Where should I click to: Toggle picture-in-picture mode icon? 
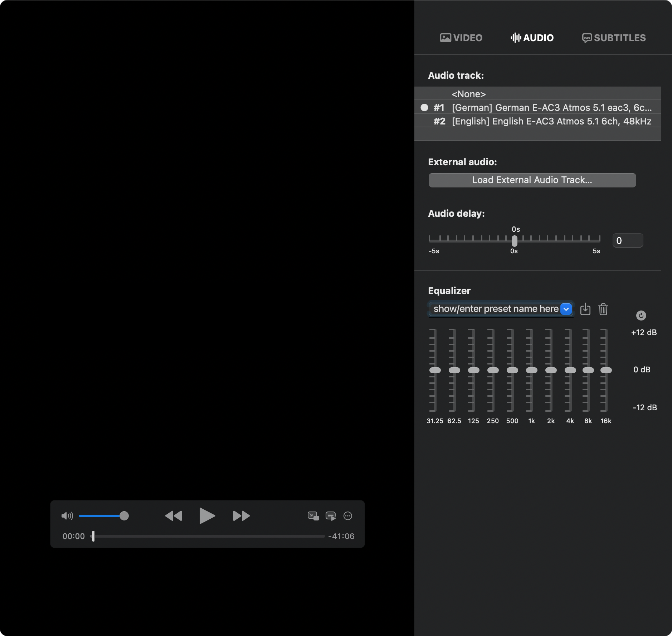click(313, 516)
